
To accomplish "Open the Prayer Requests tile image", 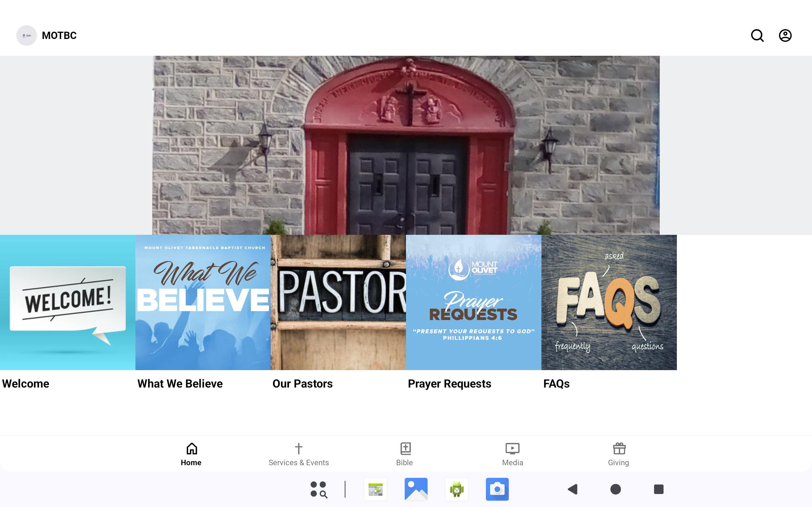I will (474, 302).
